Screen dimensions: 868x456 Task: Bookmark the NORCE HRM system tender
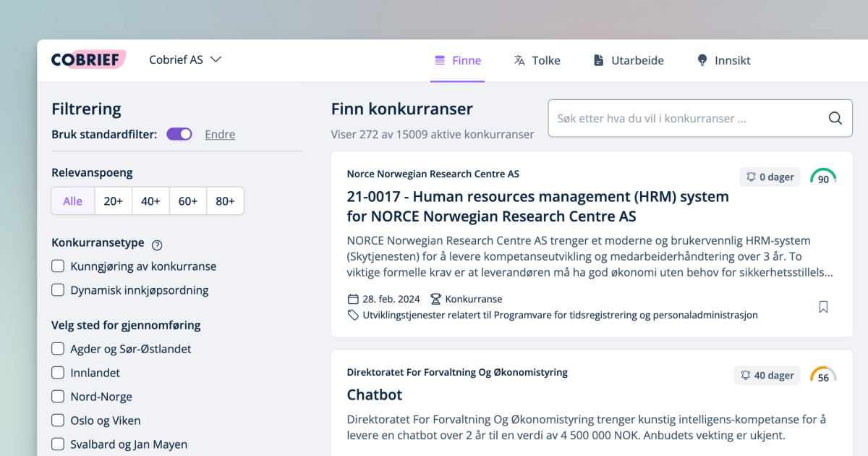click(823, 307)
